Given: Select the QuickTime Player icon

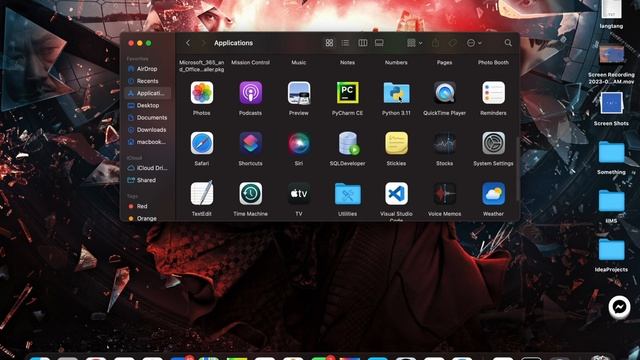Looking at the screenshot, I should (x=444, y=93).
